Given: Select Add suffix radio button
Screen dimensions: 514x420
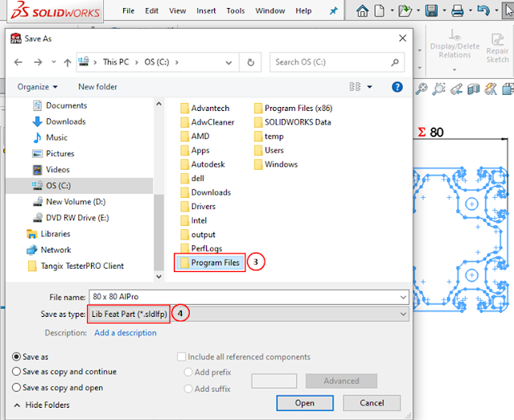Looking at the screenshot, I should (188, 389).
